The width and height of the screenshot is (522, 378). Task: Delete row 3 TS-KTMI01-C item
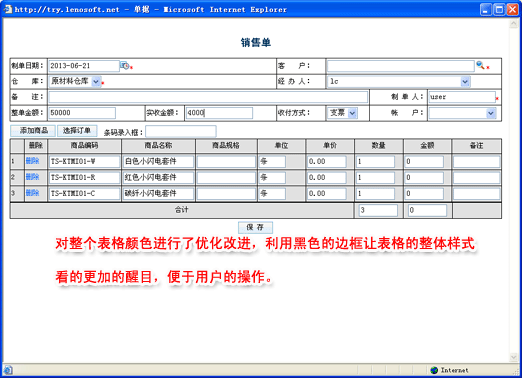[x=33, y=193]
